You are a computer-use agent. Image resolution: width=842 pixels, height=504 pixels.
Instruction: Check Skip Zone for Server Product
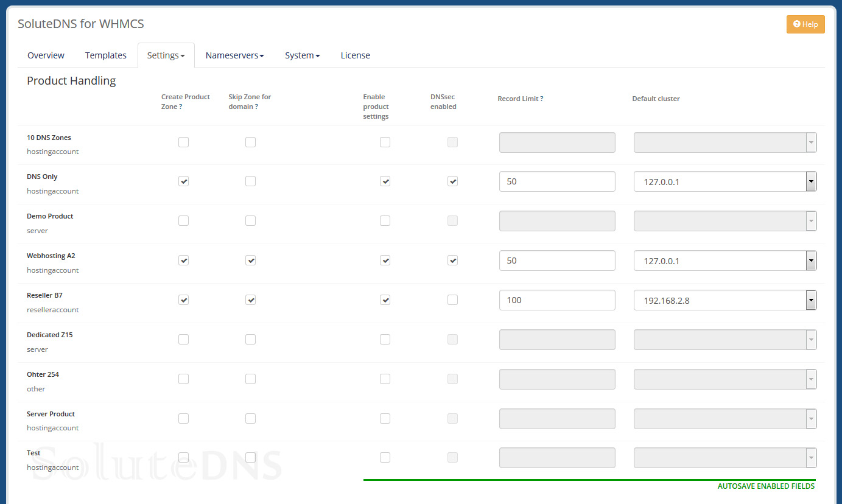(250, 419)
